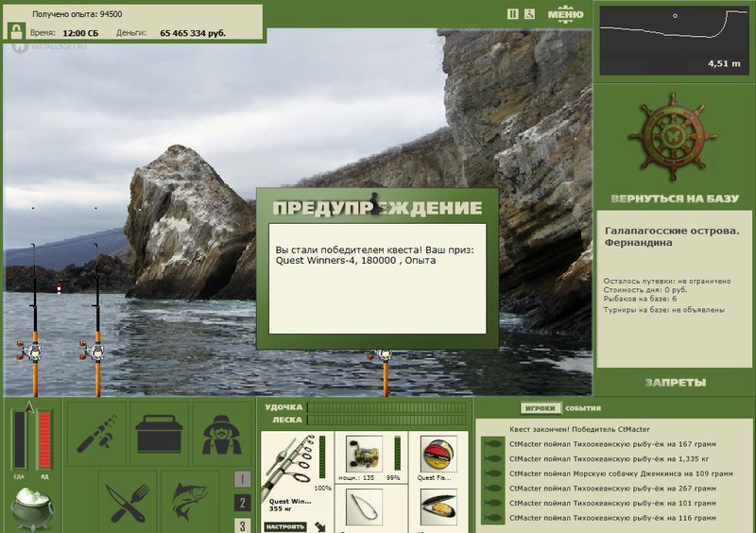Select the fishing hook item slot
This screenshot has height=533, width=756.
364,507
